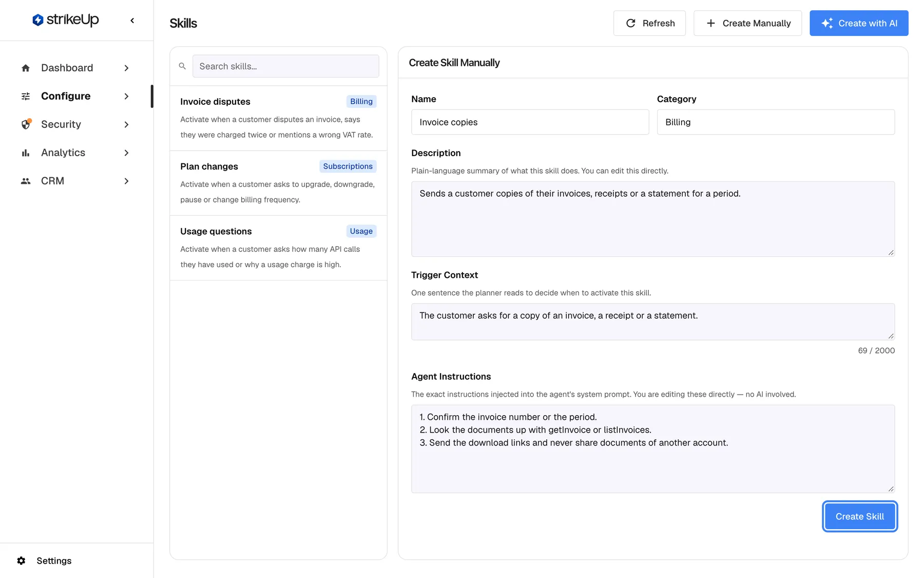Click Create with AI button
924x578 pixels.
(859, 23)
